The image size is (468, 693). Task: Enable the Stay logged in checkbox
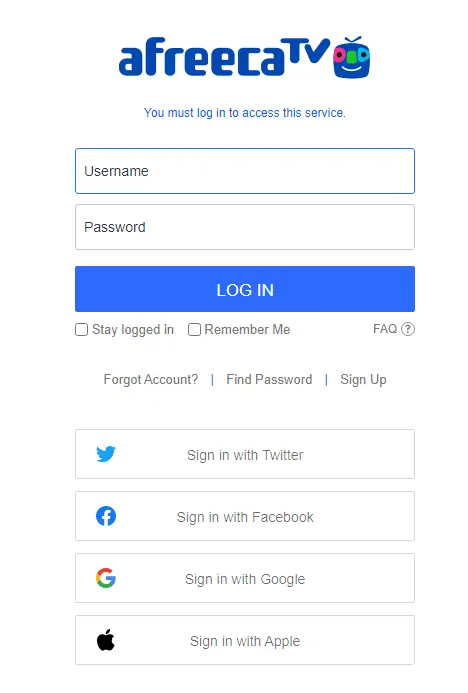(x=81, y=330)
